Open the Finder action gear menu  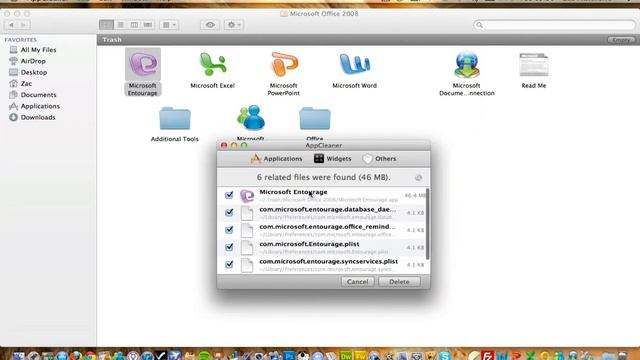(233, 25)
